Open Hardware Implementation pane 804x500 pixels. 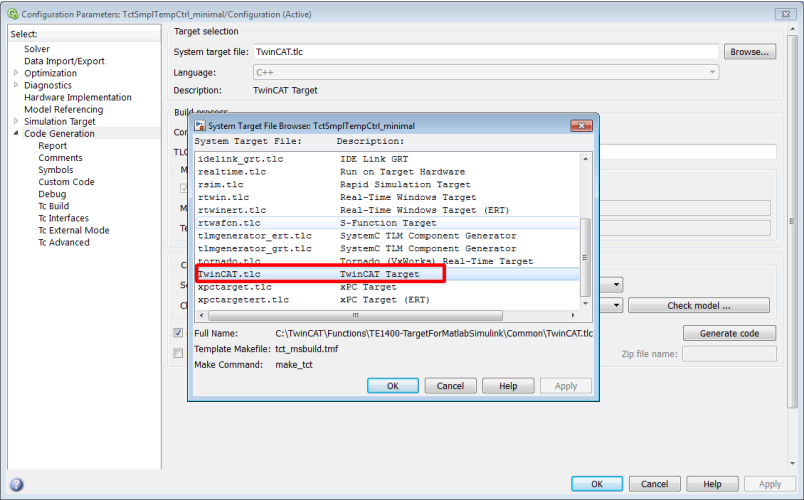click(x=77, y=97)
